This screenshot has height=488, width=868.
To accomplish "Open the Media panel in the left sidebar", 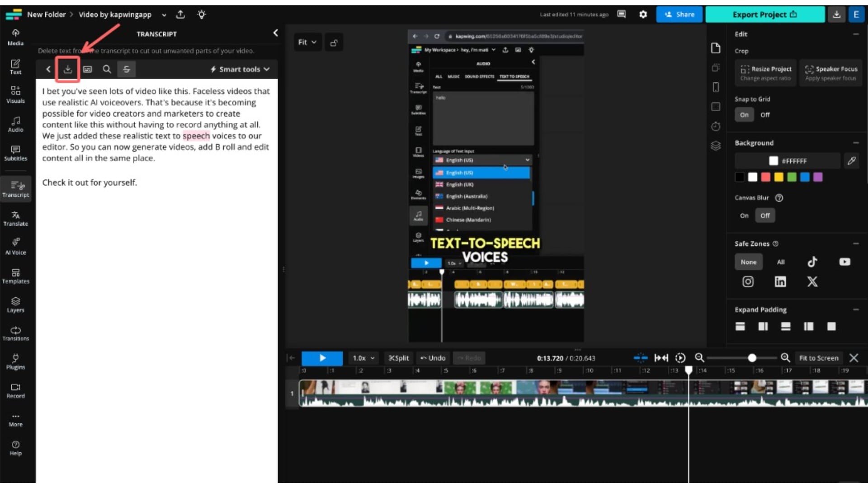I will pyautogui.click(x=16, y=37).
